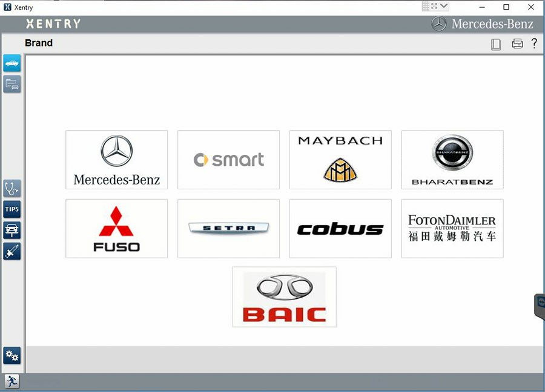Image resolution: width=545 pixels, height=392 pixels.
Task: Choose the Maybach brand tile
Action: [x=340, y=160]
